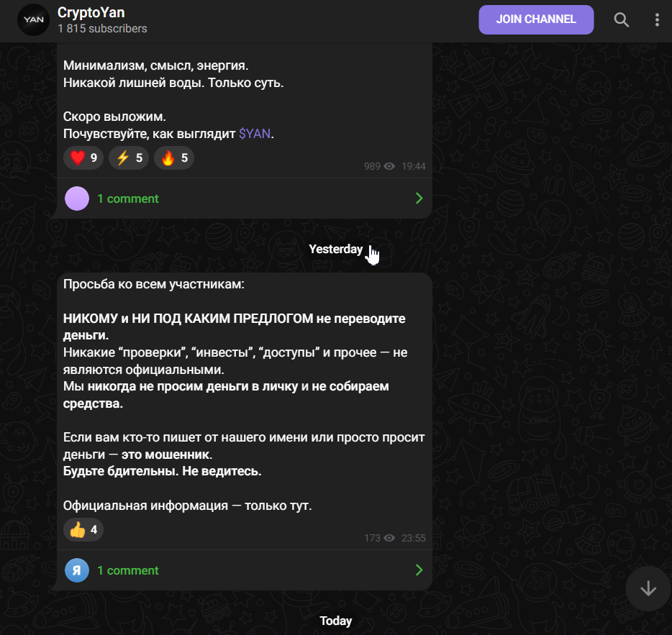Expand comments arrow on the first post

pyautogui.click(x=419, y=198)
